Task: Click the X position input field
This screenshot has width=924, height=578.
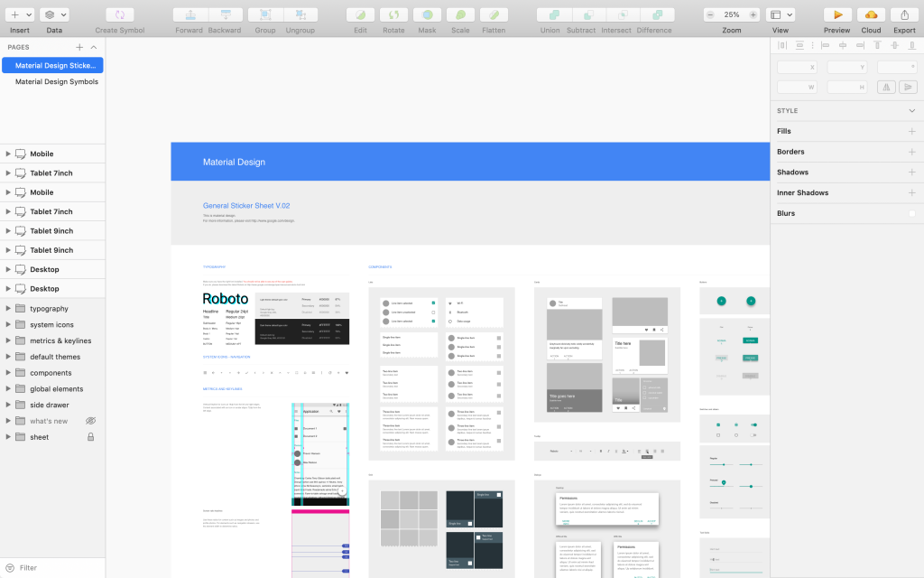Action: point(798,67)
